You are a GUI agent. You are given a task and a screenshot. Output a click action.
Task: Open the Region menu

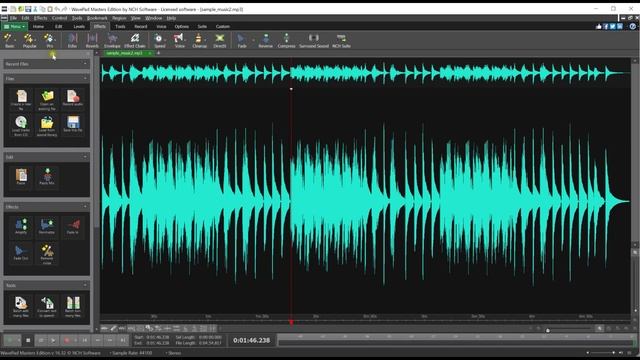pyautogui.click(x=119, y=18)
